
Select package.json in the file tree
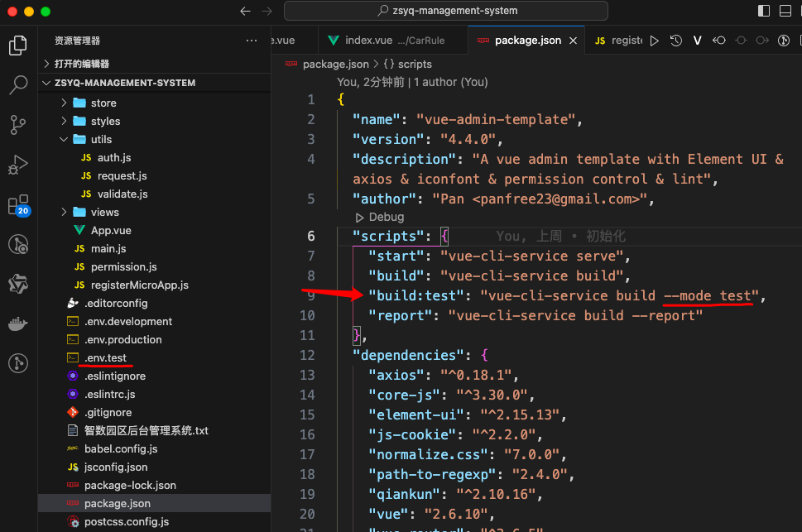155,503
